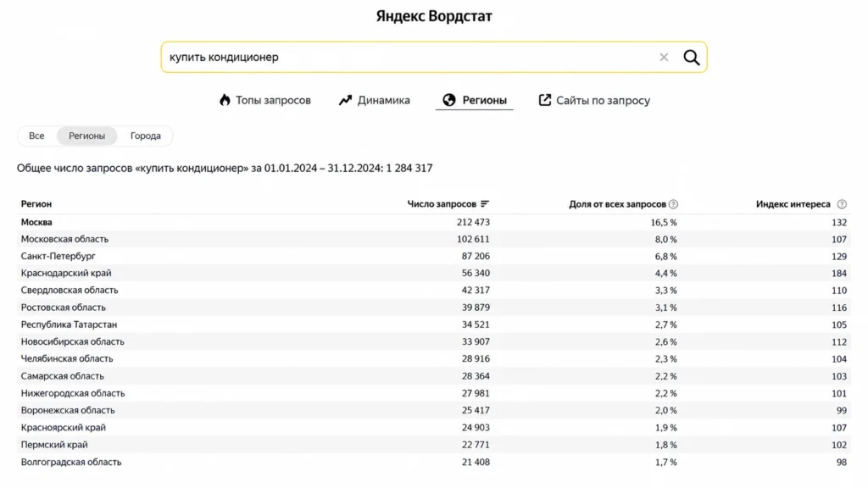Screen dimensions: 868x488
Task: Click the Регион column header
Action: coord(36,204)
